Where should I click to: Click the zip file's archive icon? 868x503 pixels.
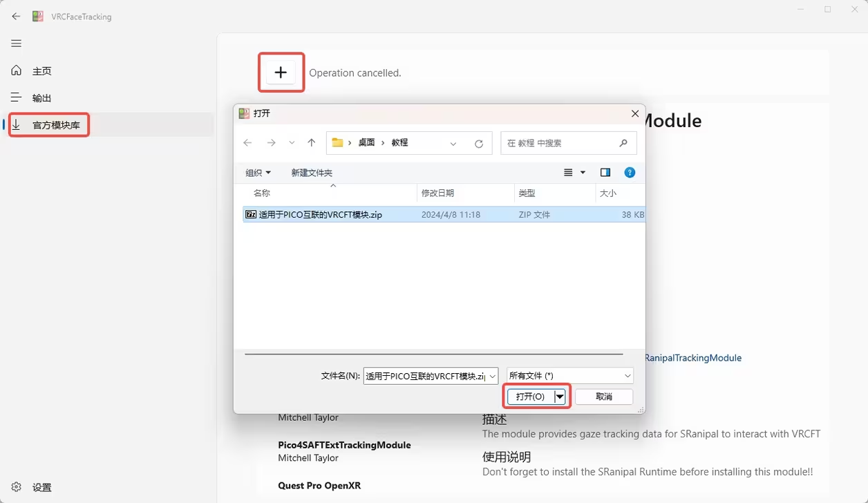pos(251,215)
